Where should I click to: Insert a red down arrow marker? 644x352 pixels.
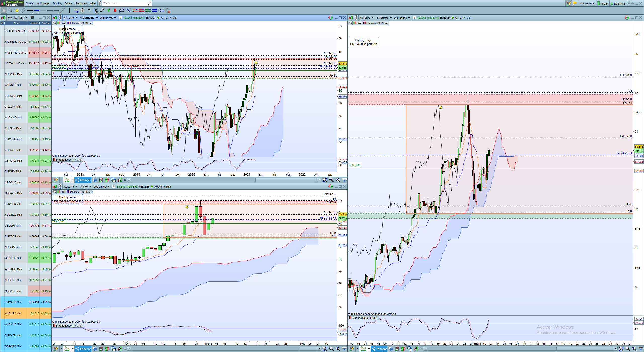[115, 10]
